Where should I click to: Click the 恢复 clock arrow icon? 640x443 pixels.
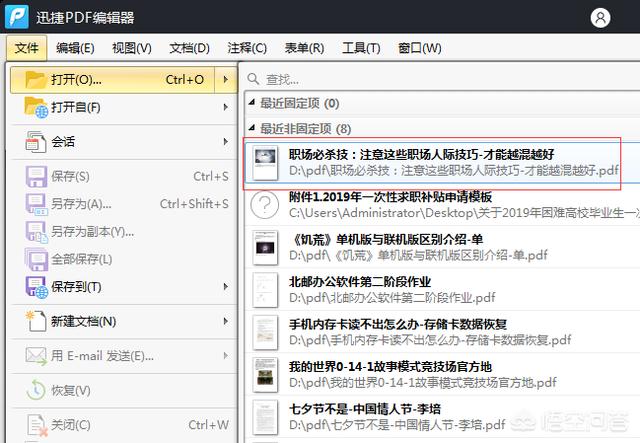36,390
